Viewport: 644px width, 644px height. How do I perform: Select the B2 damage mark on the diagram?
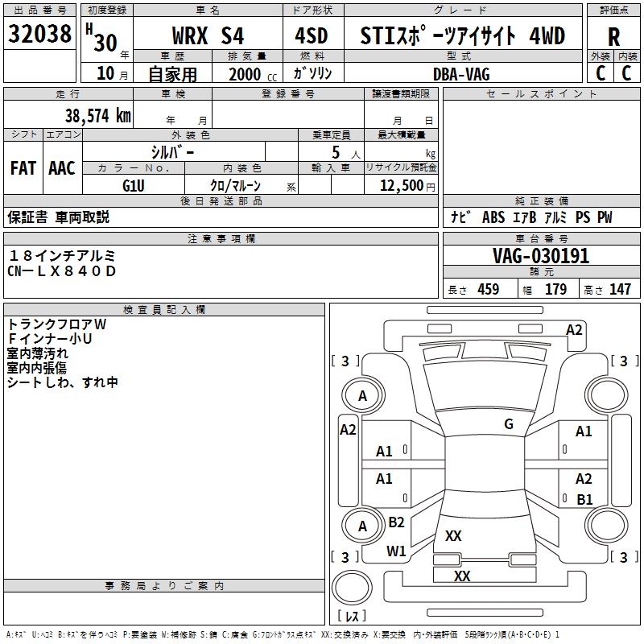(396, 522)
